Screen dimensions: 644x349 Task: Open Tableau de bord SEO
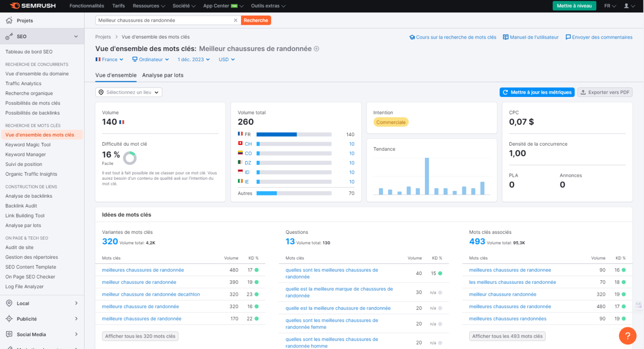pyautogui.click(x=29, y=51)
